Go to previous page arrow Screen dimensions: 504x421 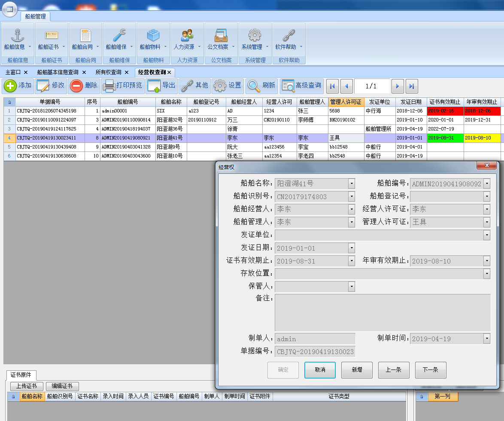pos(346,86)
